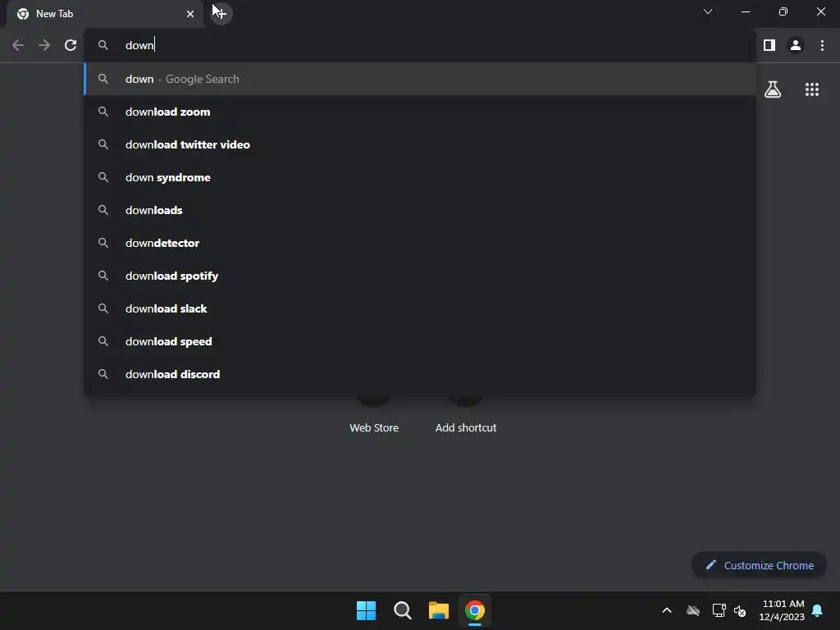This screenshot has width=840, height=630.
Task: Open network status tray icon
Action: coord(719,610)
